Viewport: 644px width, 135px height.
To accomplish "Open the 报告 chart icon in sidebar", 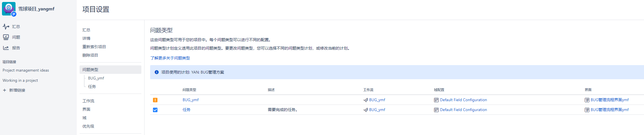I will pyautogui.click(x=6, y=48).
